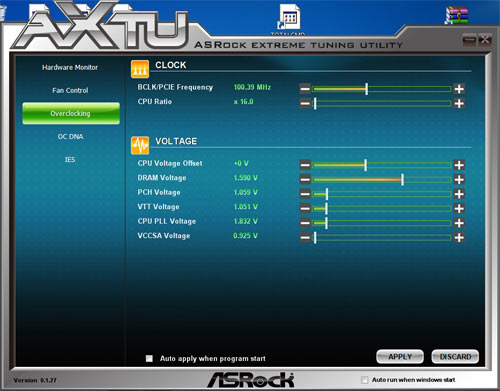Click the 0.925 V VCCSA value
Image resolution: width=500 pixels, height=391 pixels.
[245, 236]
